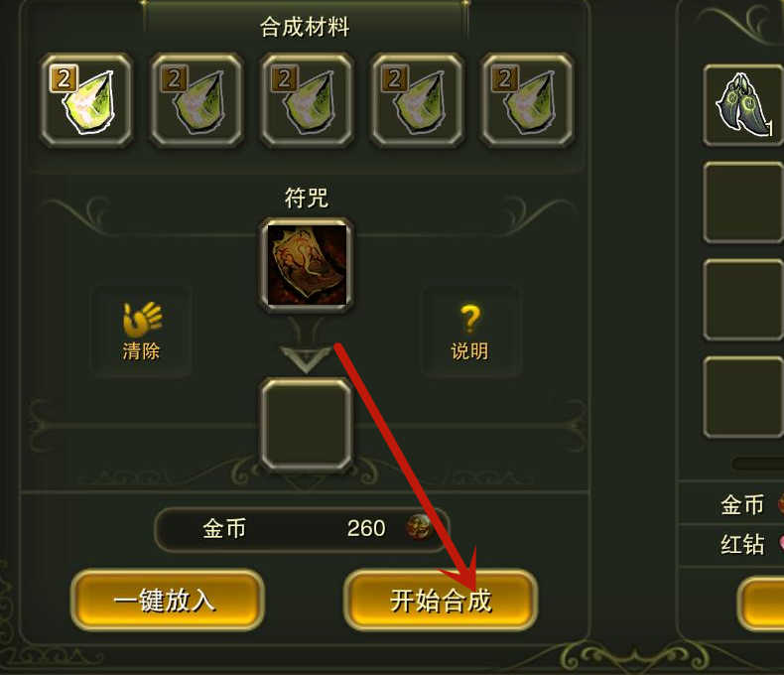Select the fifth green crystal material slot

tap(527, 100)
